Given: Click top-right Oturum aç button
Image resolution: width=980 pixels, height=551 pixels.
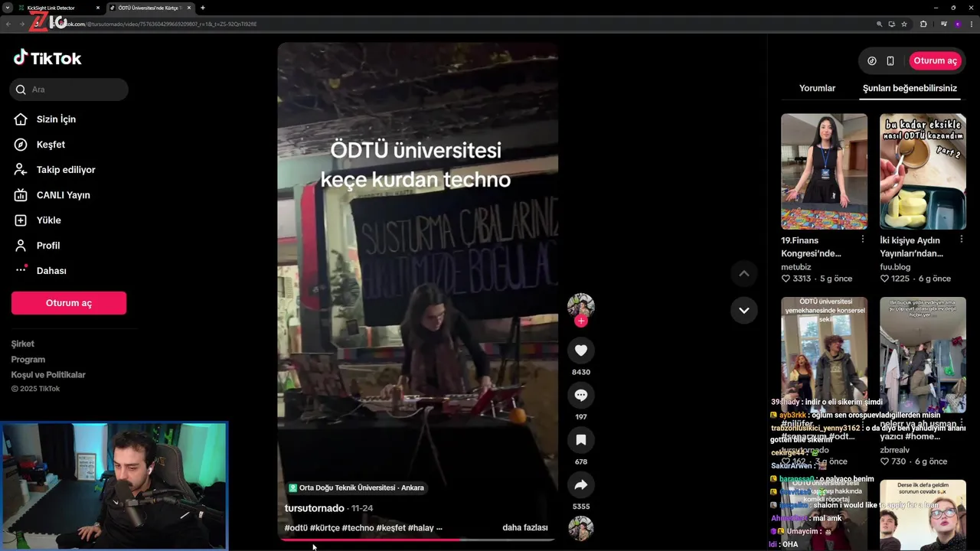Looking at the screenshot, I should (936, 60).
